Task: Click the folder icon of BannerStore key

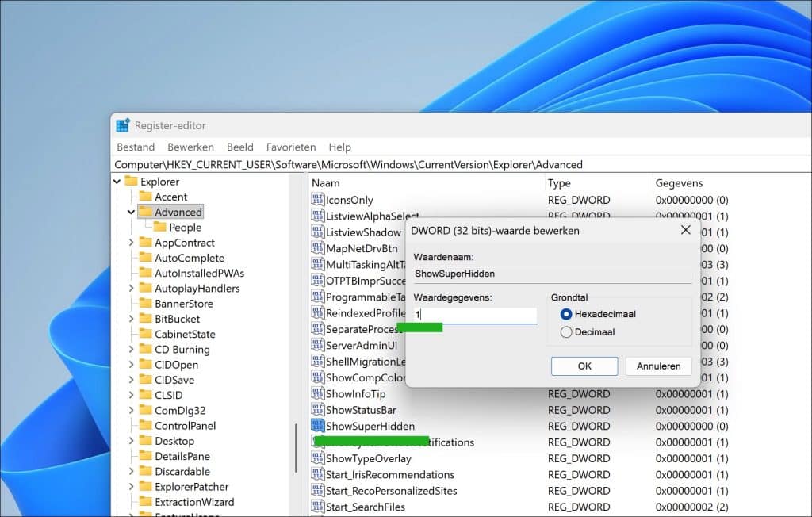Action: (x=146, y=303)
